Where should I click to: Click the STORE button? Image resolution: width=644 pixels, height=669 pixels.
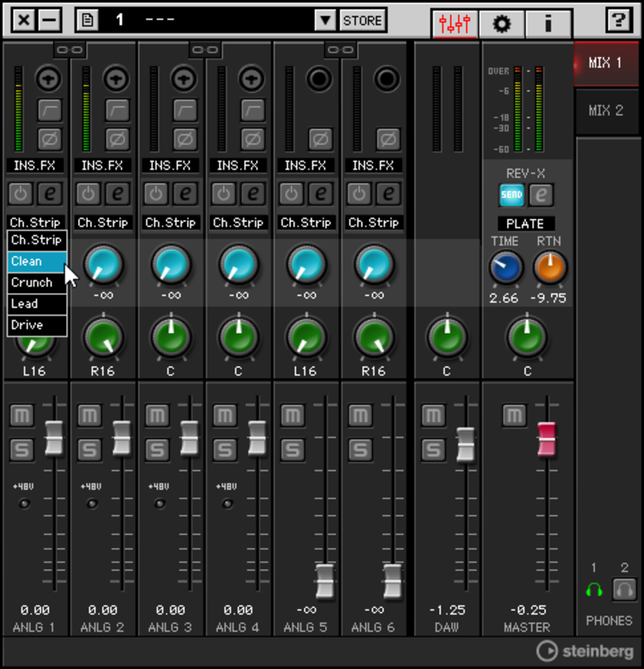coord(362,20)
